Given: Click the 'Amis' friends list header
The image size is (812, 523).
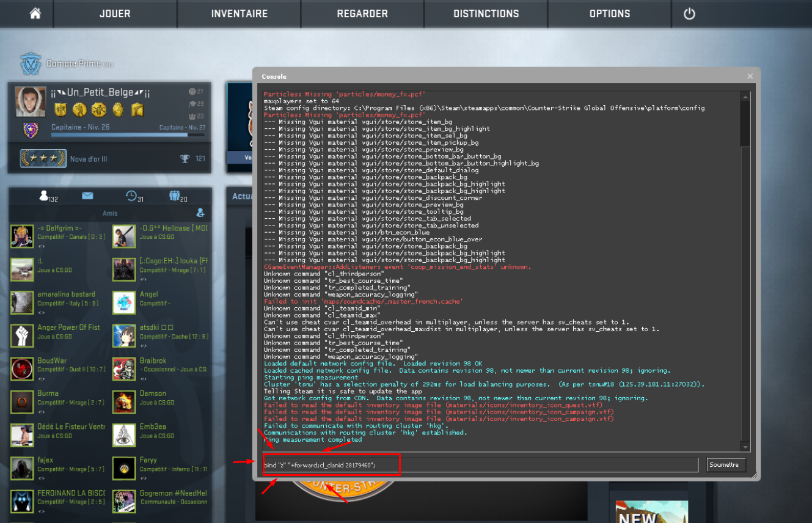Looking at the screenshot, I should (x=110, y=213).
